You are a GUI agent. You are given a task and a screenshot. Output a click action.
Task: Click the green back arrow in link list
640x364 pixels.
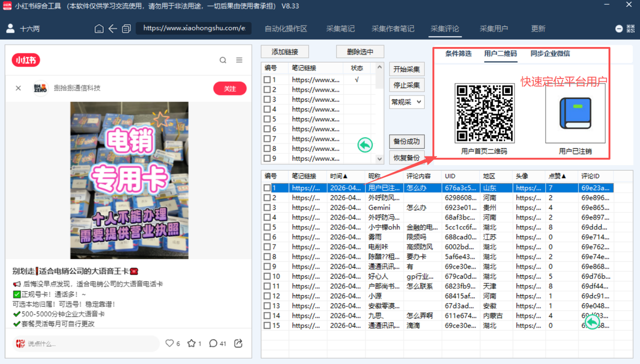[x=365, y=145]
